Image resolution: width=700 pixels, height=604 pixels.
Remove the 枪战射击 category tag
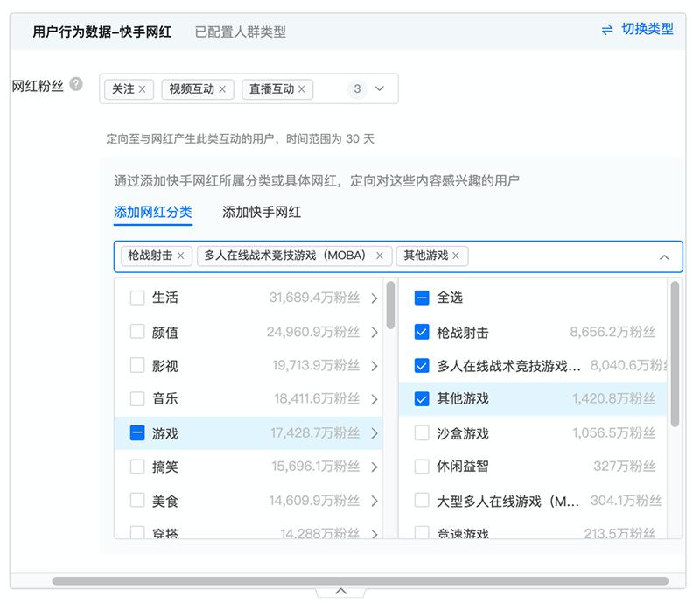pyautogui.click(x=181, y=256)
